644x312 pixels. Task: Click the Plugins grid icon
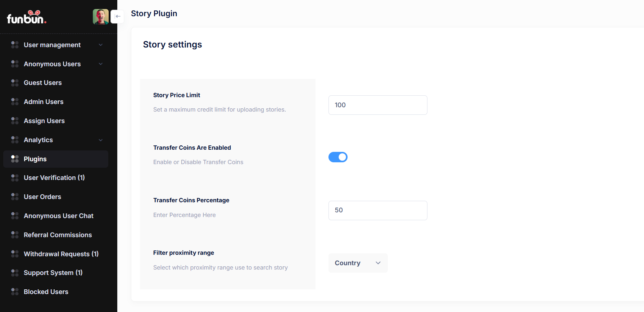coord(15,159)
